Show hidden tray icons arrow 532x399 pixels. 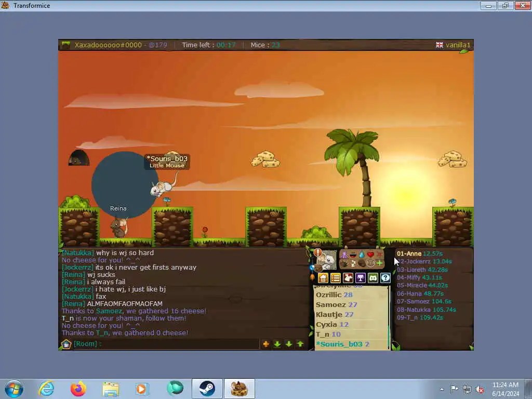coord(442,390)
